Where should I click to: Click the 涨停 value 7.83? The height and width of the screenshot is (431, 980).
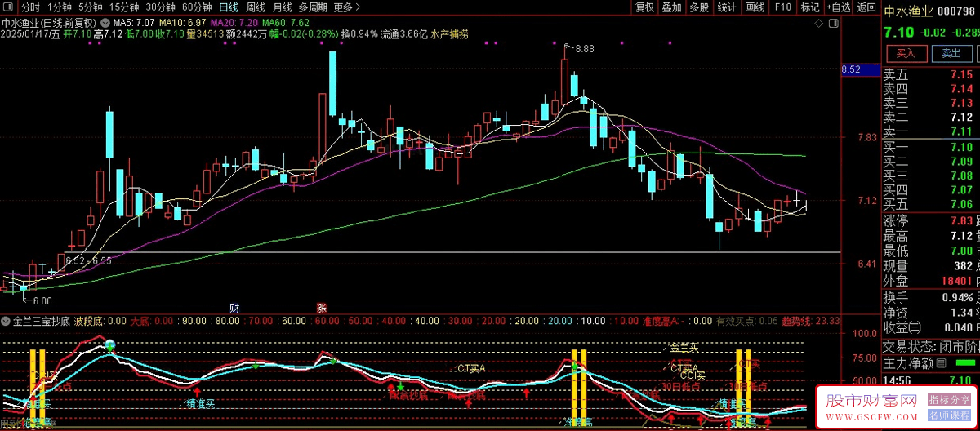pos(961,221)
